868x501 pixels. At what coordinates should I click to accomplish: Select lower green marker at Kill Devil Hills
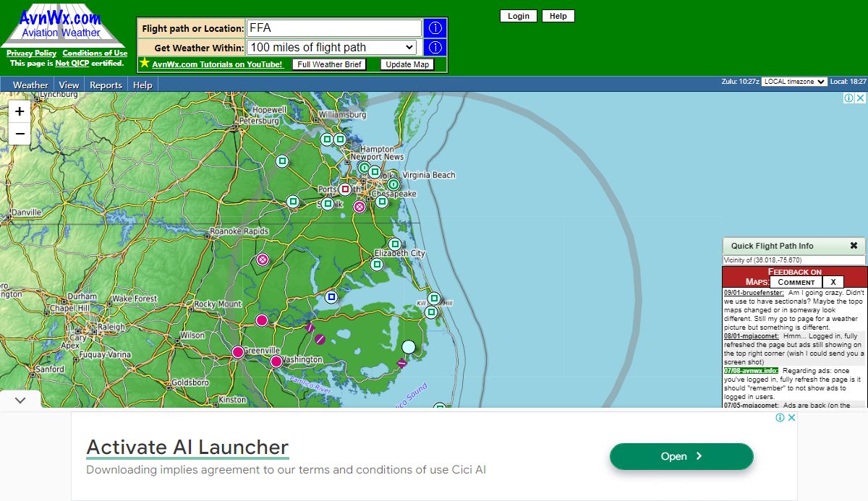coord(430,312)
